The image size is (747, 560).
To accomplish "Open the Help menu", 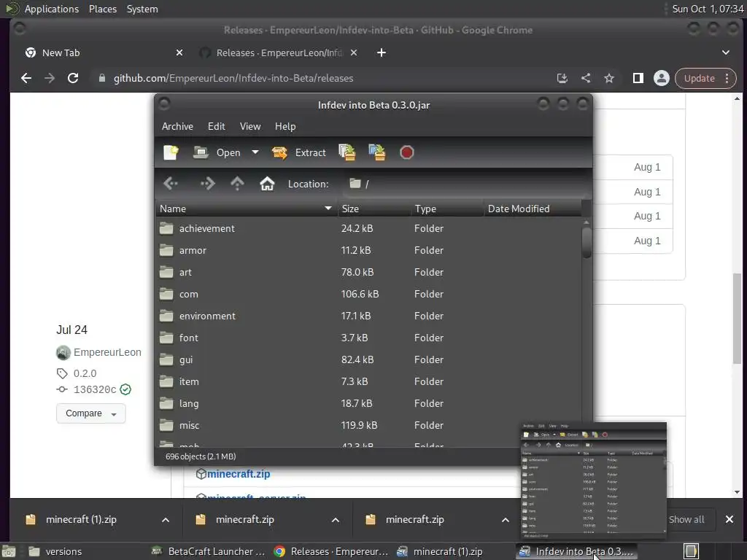I will [285, 126].
